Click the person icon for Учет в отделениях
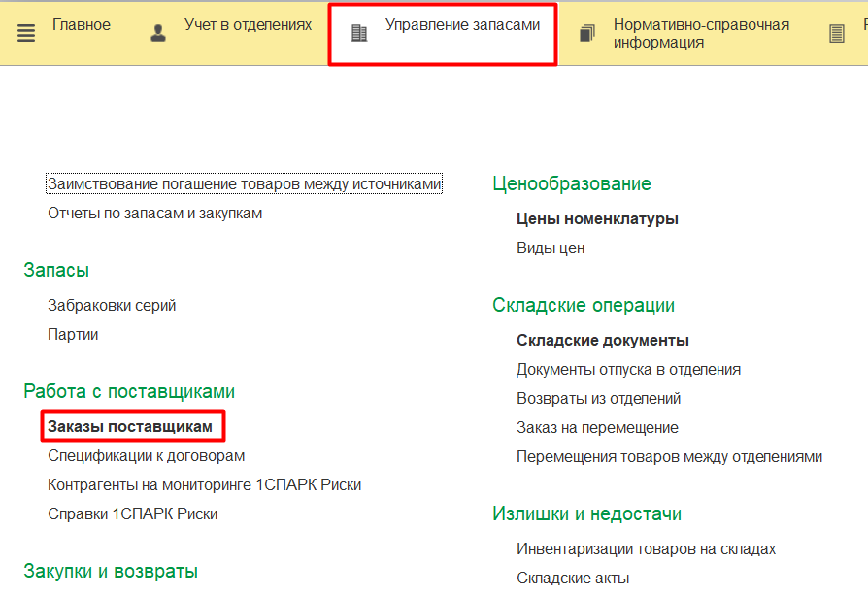This screenshot has height=596, width=868. (158, 33)
